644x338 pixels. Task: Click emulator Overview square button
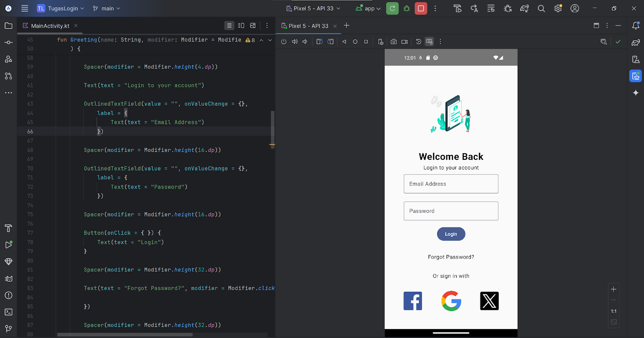[x=366, y=41]
